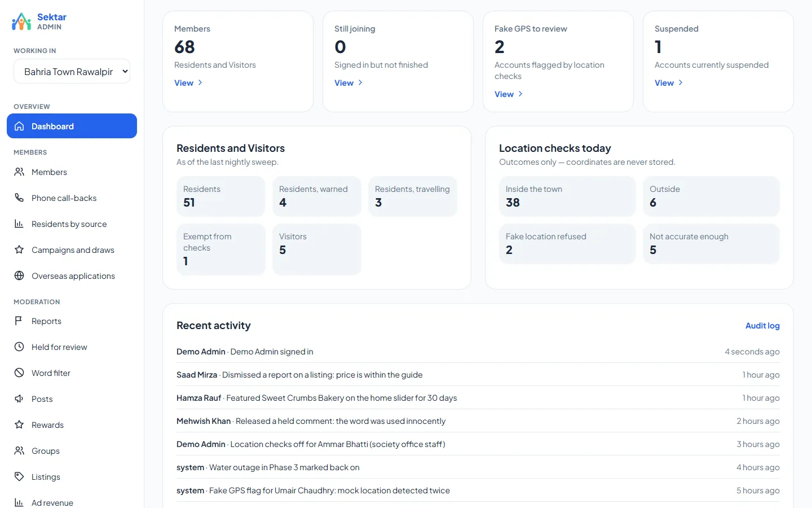Click the Inside the town tile
This screenshot has height=508, width=812.
[567, 196]
